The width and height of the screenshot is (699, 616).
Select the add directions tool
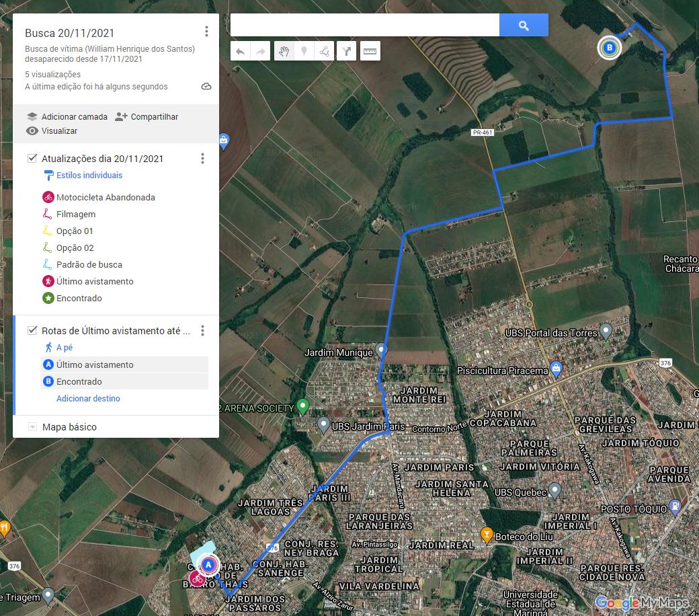click(x=347, y=51)
